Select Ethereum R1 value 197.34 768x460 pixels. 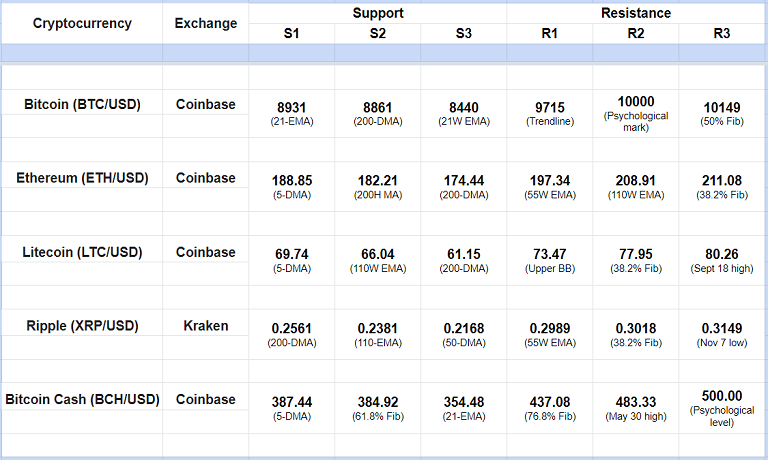(x=549, y=180)
